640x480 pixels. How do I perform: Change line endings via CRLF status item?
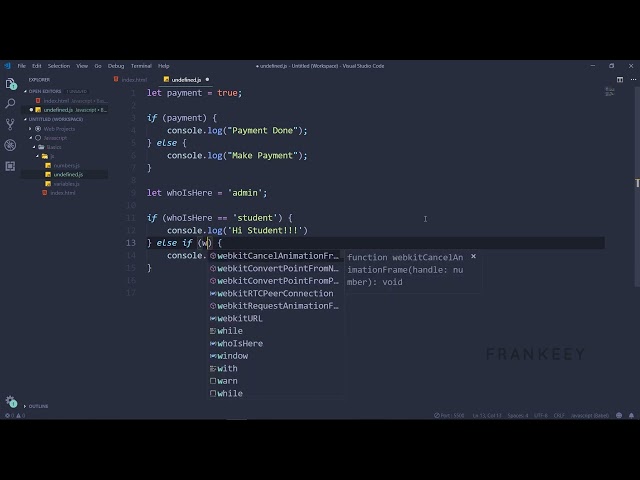tap(559, 416)
